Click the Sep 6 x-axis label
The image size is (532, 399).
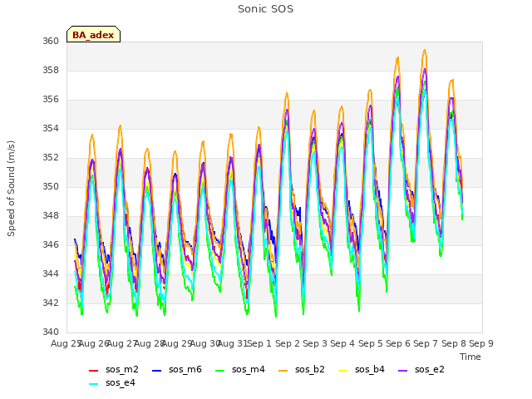tap(398, 343)
